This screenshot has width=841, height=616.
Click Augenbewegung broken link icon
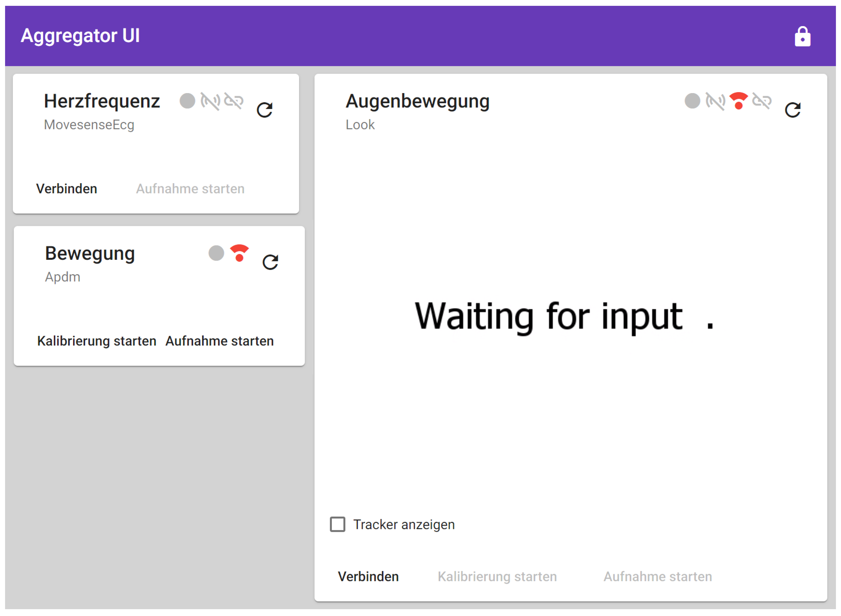(x=762, y=101)
